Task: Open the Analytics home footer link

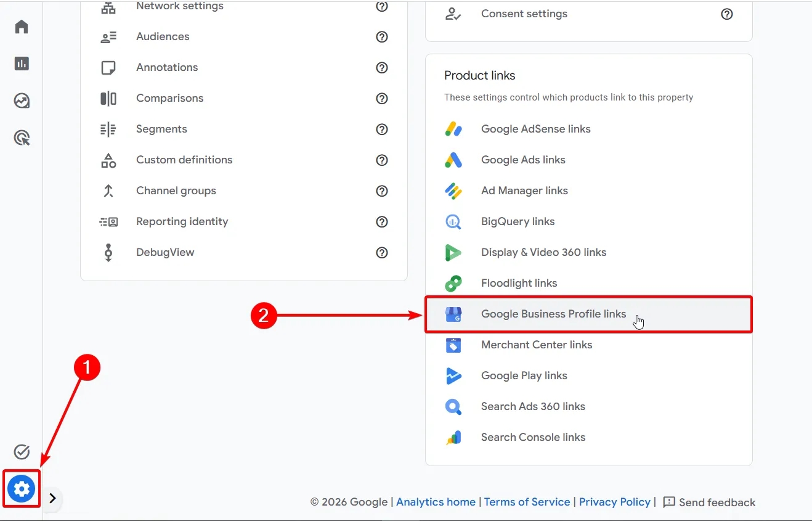Action: pos(436,503)
